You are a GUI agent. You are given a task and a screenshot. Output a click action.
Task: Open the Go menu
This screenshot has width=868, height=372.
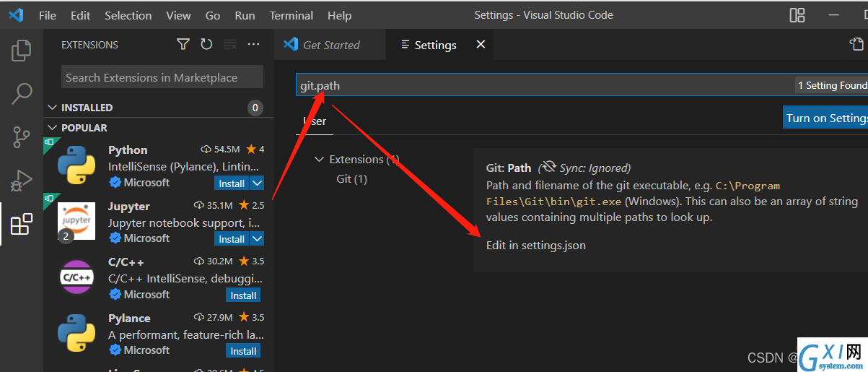pyautogui.click(x=213, y=15)
